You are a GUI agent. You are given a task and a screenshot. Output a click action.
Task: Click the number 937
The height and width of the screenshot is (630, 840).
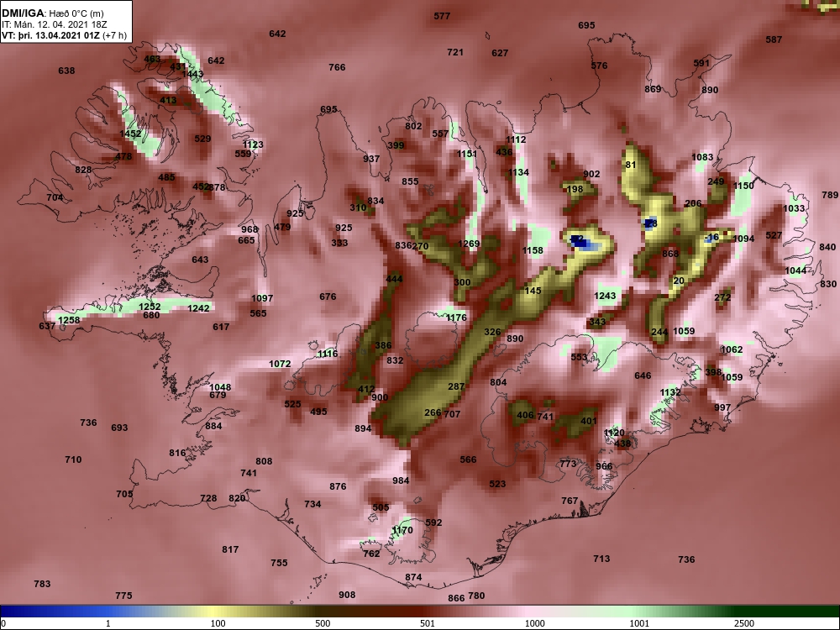click(371, 159)
